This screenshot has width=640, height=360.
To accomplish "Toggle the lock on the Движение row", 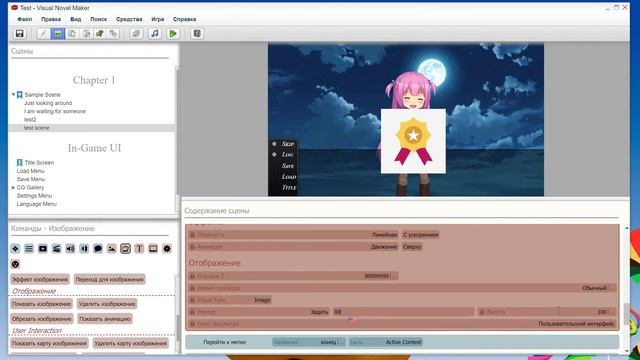I will click(192, 247).
